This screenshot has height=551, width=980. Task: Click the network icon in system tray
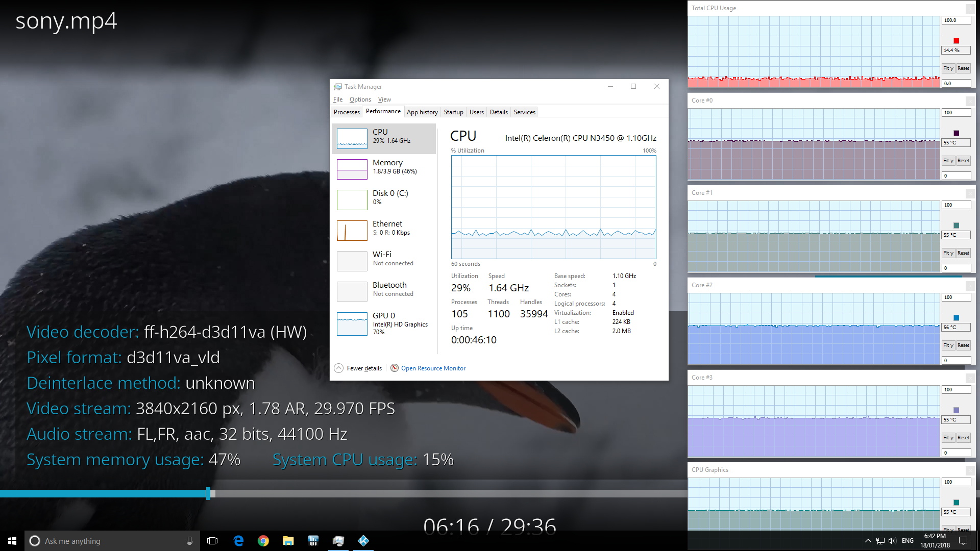click(x=880, y=541)
